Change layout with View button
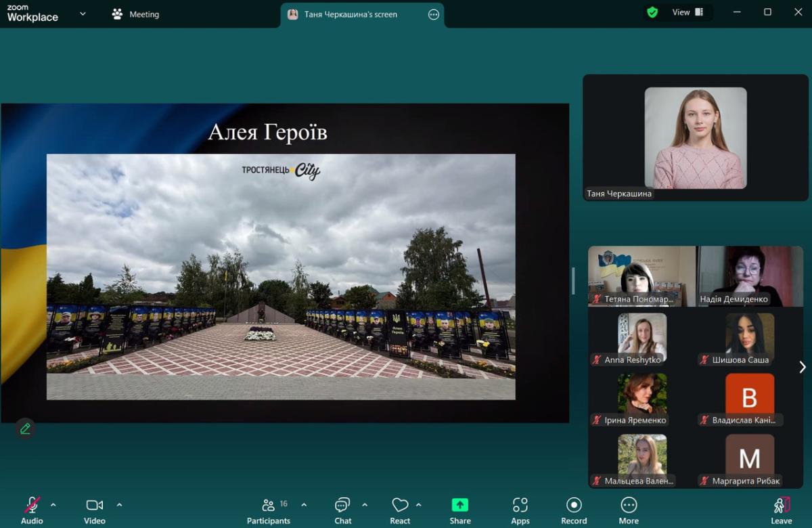 tap(687, 12)
